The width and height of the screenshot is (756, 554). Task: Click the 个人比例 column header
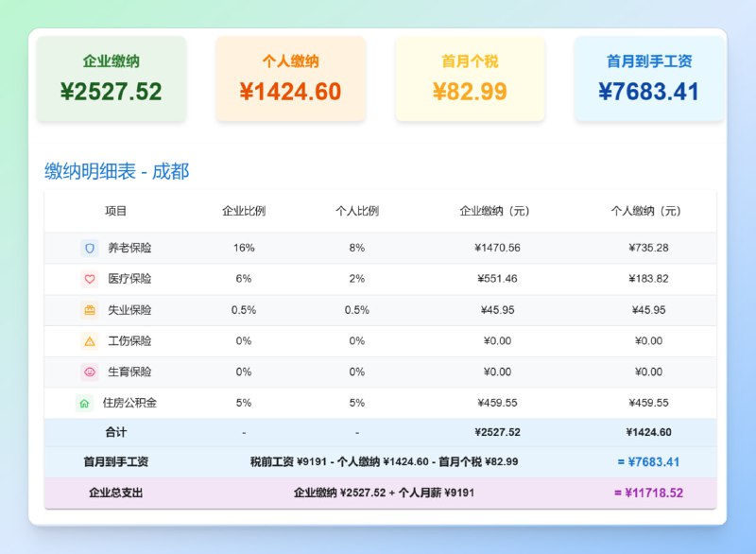(356, 212)
